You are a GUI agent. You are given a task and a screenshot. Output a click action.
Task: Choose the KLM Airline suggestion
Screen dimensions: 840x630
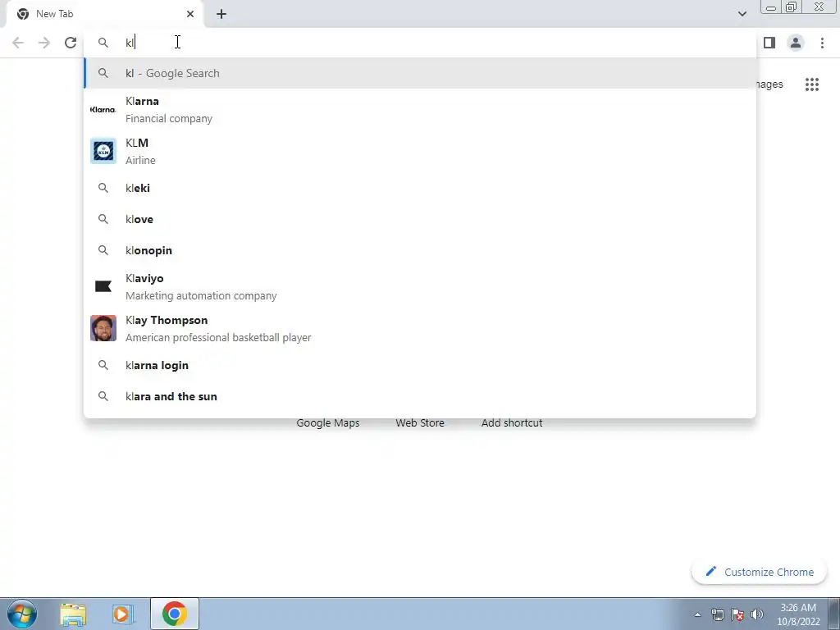pyautogui.click(x=420, y=151)
